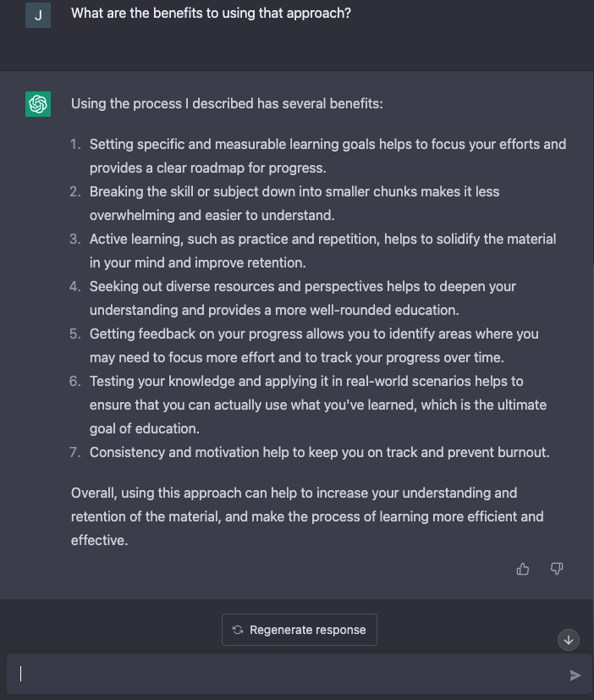
Task: Click list item about consistency and motivation
Action: (x=319, y=452)
